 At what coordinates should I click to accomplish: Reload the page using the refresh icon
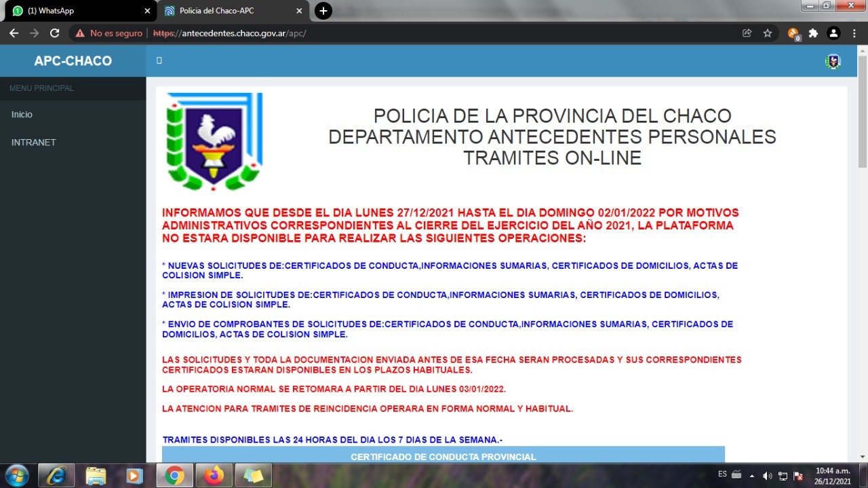[x=55, y=33]
